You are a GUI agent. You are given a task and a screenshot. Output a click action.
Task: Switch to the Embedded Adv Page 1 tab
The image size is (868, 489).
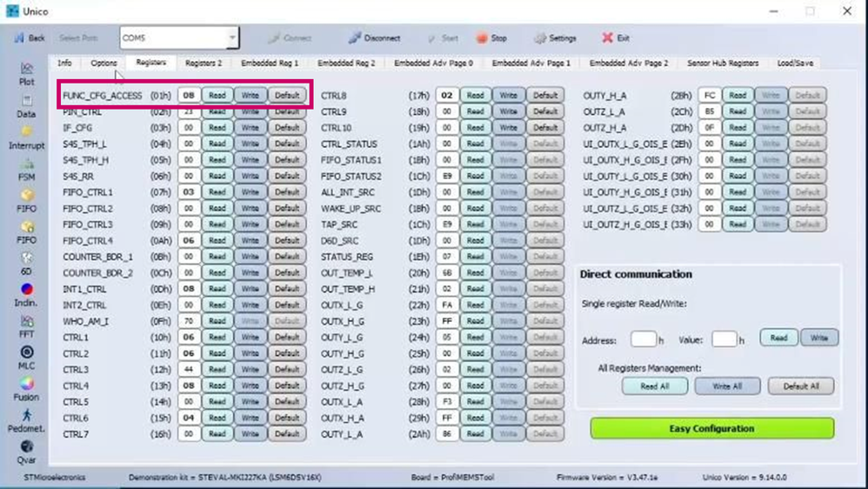[531, 64]
